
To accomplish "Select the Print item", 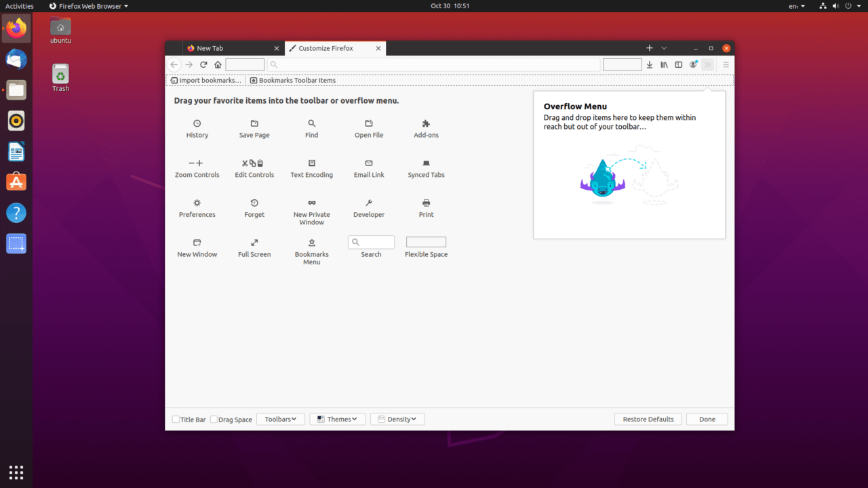I will point(426,209).
